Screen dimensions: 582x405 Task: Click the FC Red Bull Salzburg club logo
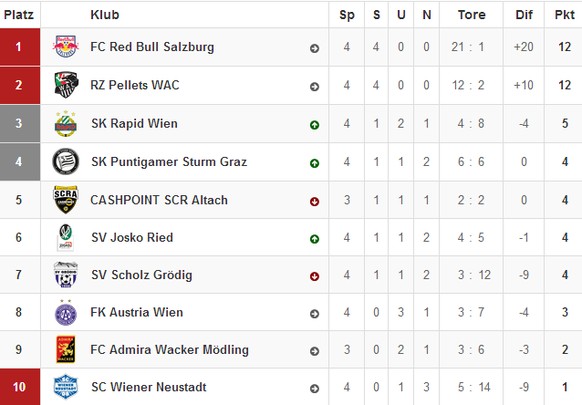pyautogui.click(x=66, y=46)
